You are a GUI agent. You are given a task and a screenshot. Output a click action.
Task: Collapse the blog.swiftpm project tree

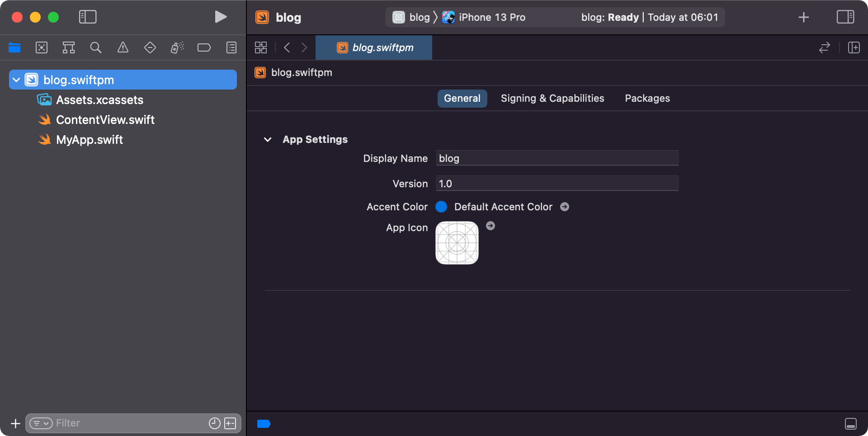(16, 80)
